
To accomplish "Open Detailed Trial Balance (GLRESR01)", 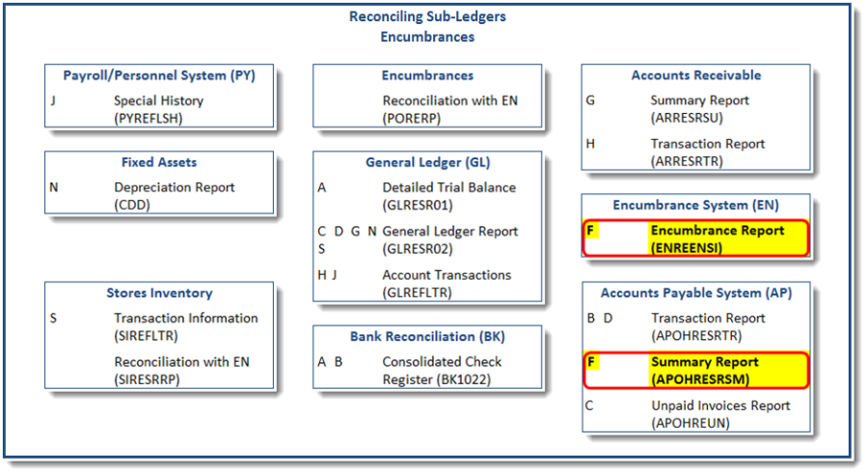I will (448, 196).
